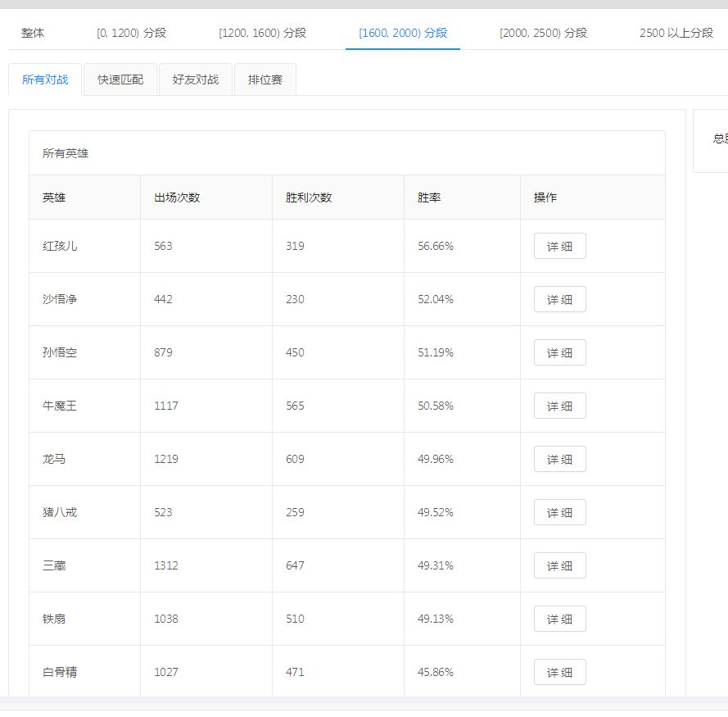Image resolution: width=728 pixels, height=717 pixels.
Task: Switch to 快速匹配 tab
Action: (x=120, y=80)
